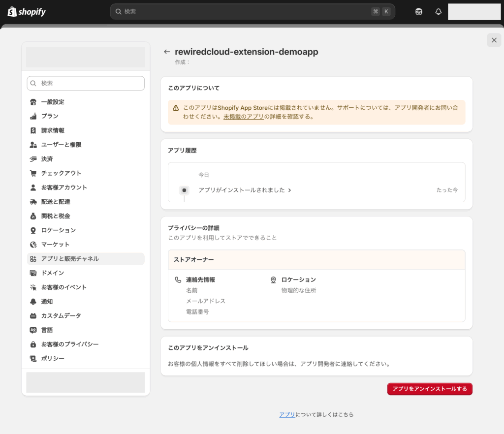Click the マーケット globe icon
504x434 pixels.
coord(33,245)
